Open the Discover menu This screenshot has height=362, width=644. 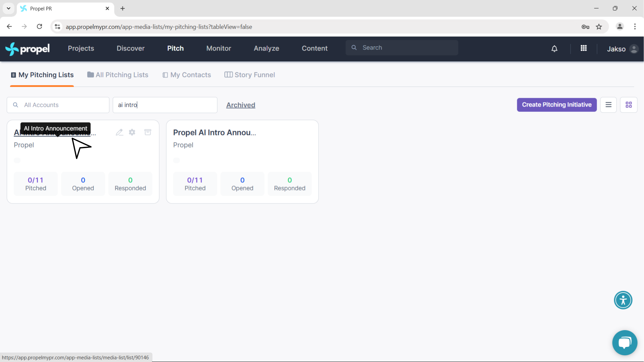click(x=130, y=48)
